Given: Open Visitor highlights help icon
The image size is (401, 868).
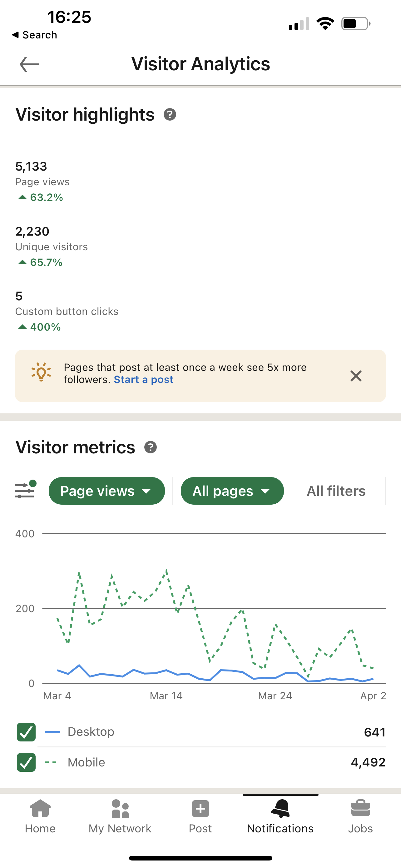Looking at the screenshot, I should (170, 115).
